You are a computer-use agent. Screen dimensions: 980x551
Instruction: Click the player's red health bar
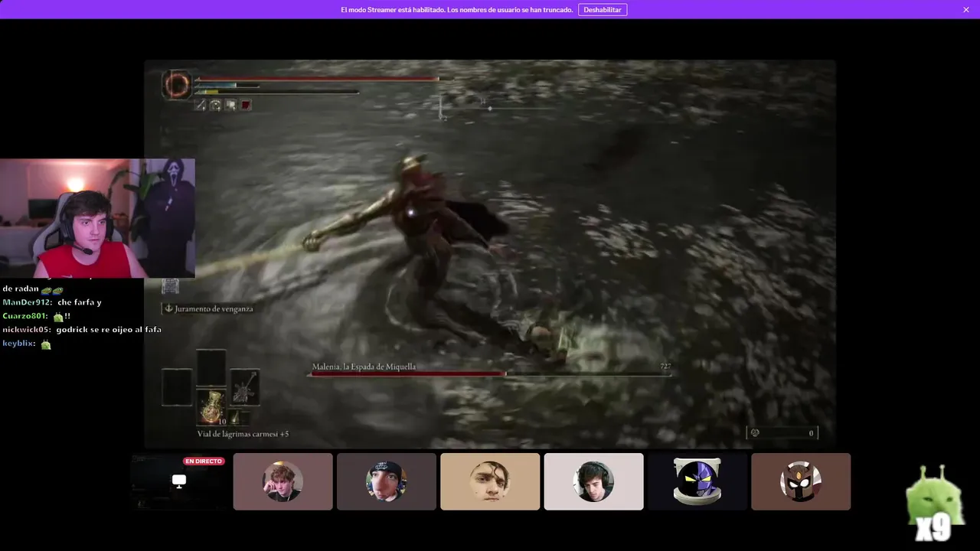(317, 78)
